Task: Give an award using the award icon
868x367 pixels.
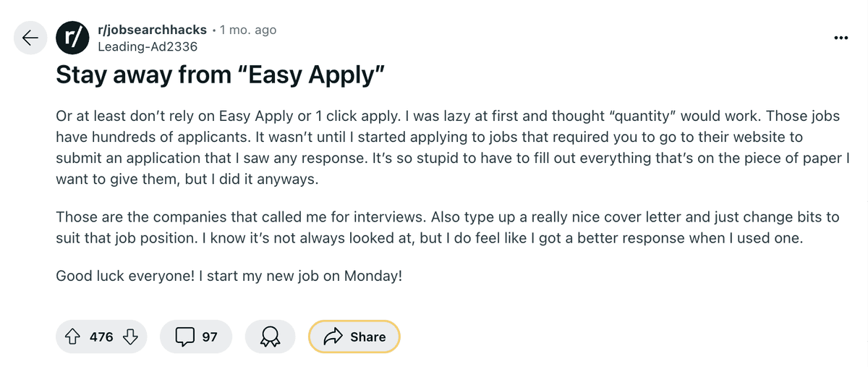Action: pos(270,337)
